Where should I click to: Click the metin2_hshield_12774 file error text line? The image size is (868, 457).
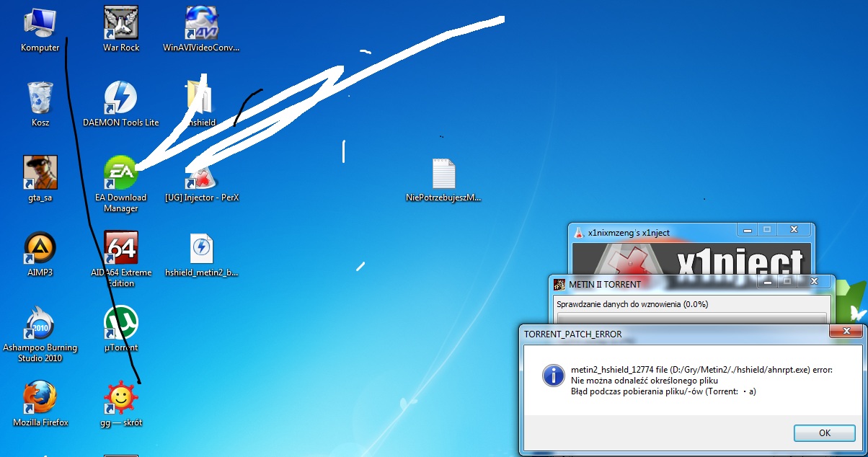pyautogui.click(x=701, y=370)
